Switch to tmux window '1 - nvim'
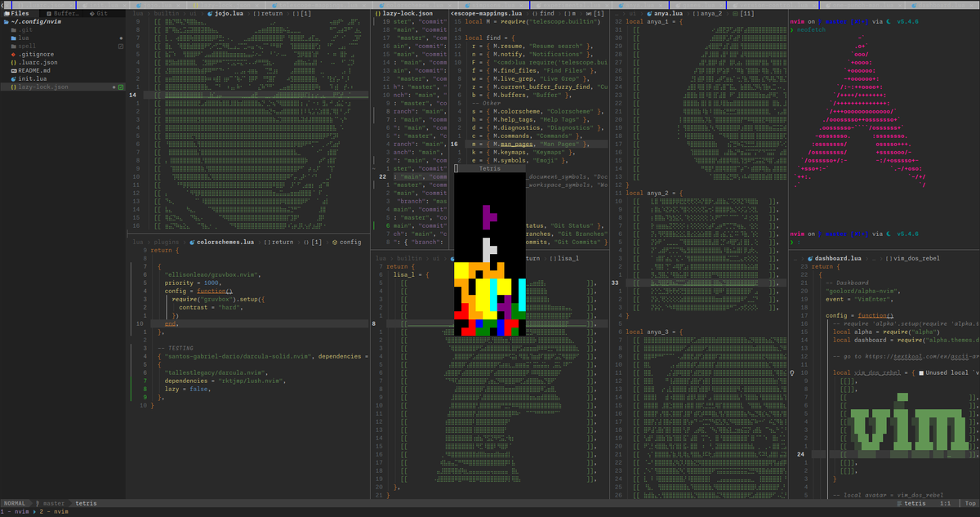 [x=15, y=512]
